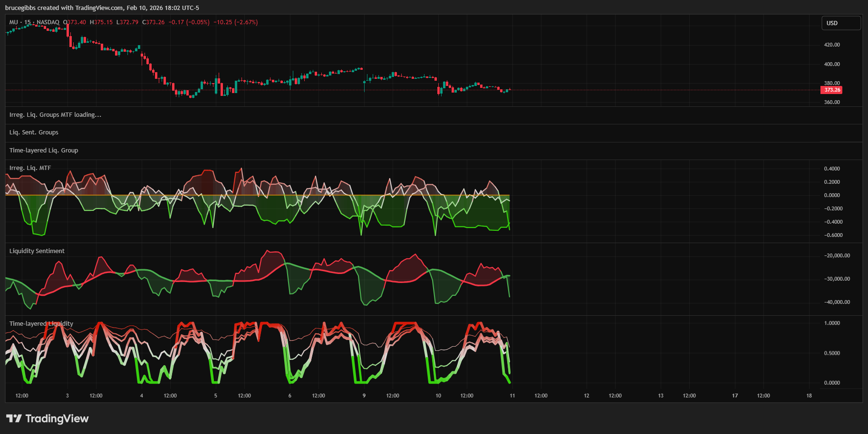Click the TradingView logo icon
The image size is (868, 434).
[14, 418]
